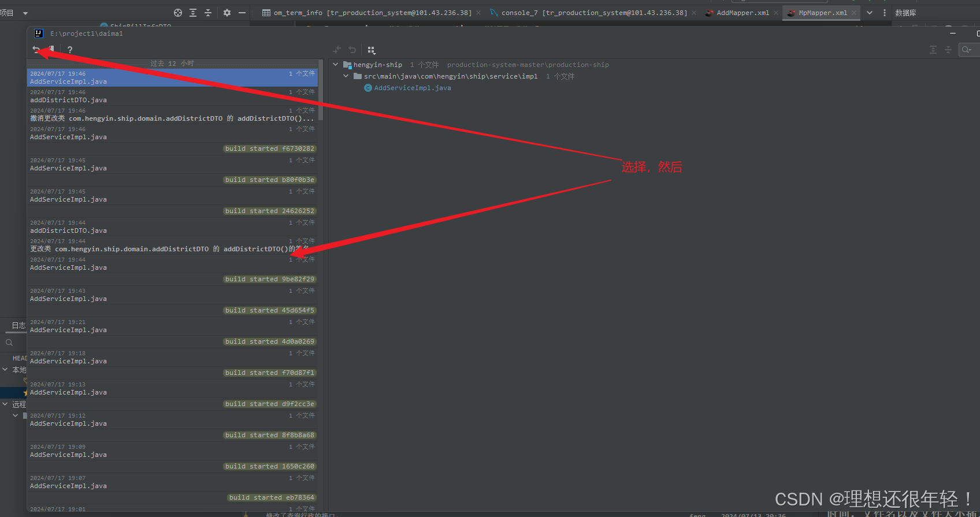Click the build started f70d87f1 label
The height and width of the screenshot is (517, 980).
coord(270,373)
